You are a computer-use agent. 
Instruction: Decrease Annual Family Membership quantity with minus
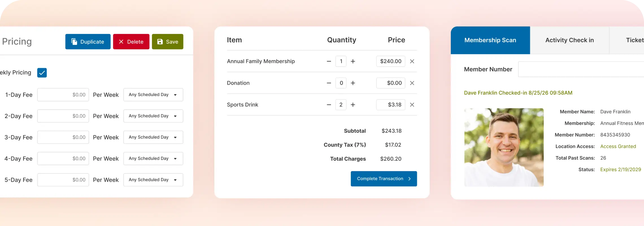click(329, 61)
